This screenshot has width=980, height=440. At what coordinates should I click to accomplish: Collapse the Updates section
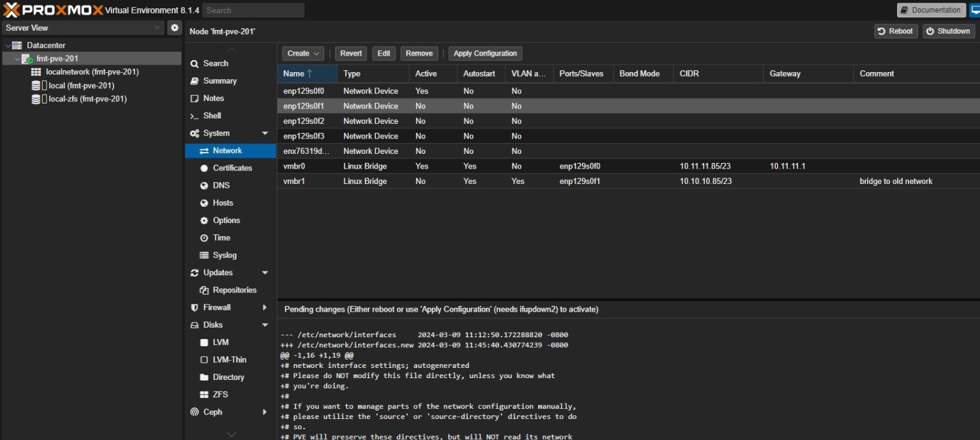tap(265, 272)
